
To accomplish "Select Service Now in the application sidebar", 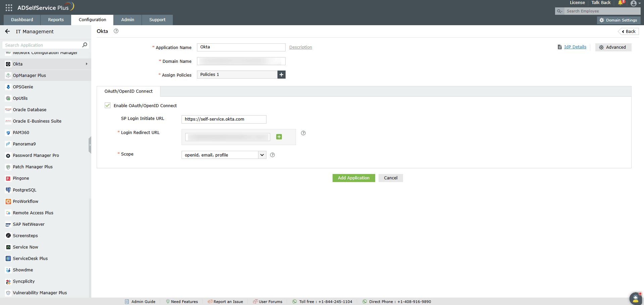I will point(25,247).
